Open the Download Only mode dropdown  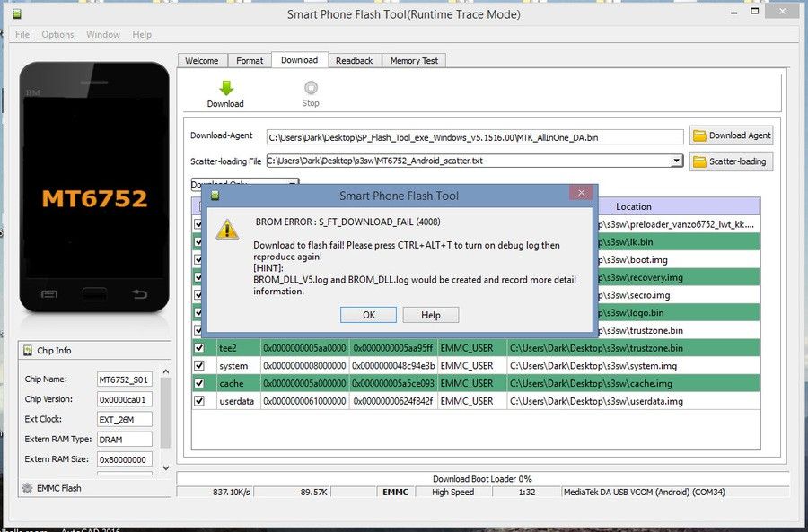[x=245, y=182]
